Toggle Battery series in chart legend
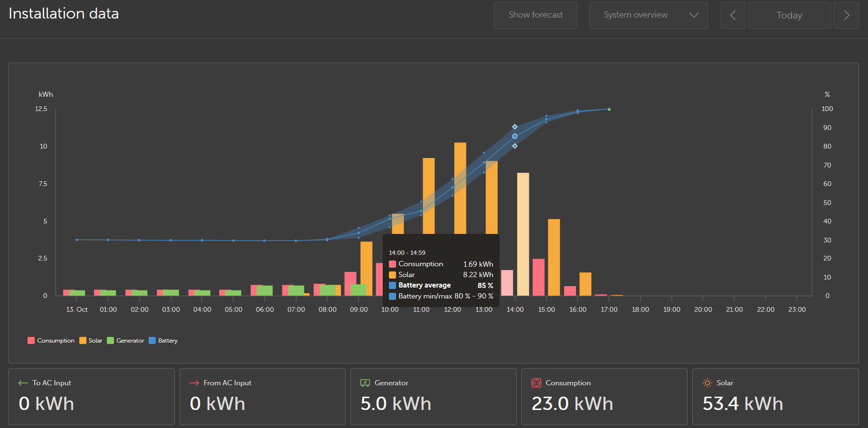This screenshot has width=868, height=428. 163,341
